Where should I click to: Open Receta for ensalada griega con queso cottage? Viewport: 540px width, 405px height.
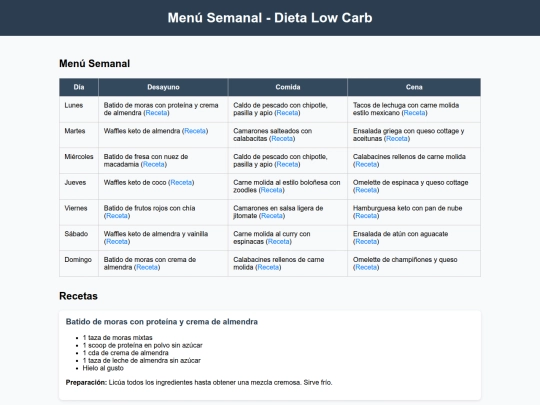(x=397, y=138)
